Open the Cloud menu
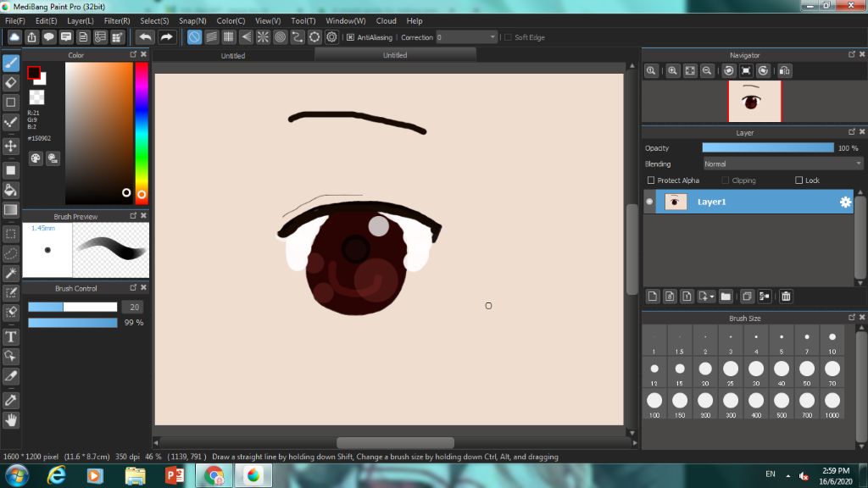 click(386, 20)
